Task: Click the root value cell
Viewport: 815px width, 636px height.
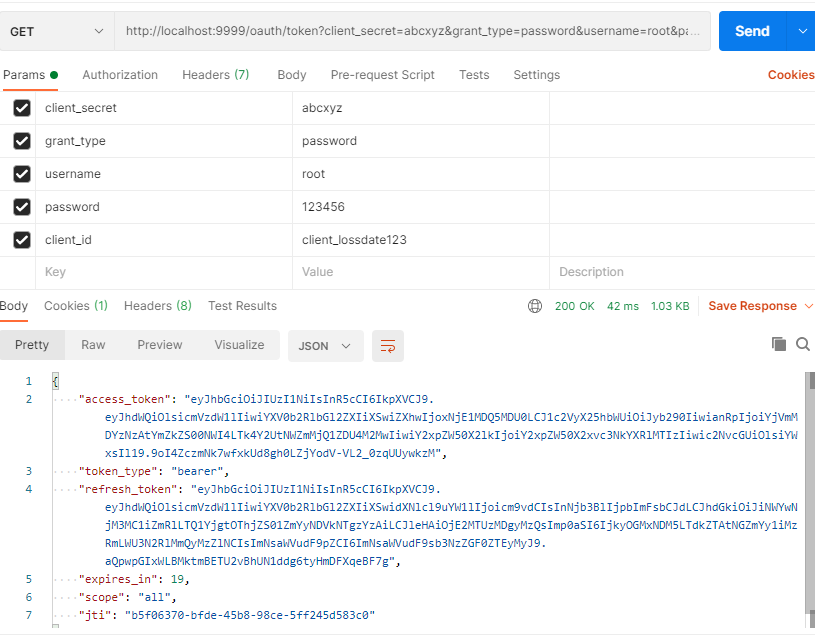Action: pyautogui.click(x=420, y=174)
